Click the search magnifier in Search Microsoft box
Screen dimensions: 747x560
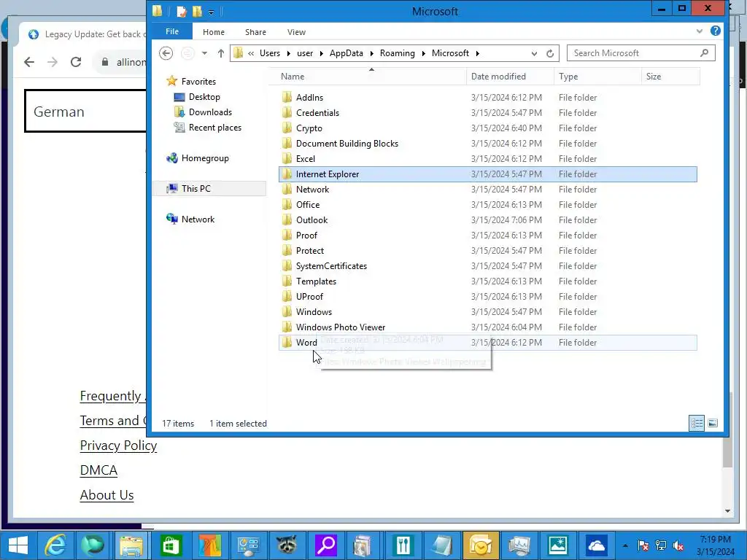coord(704,52)
